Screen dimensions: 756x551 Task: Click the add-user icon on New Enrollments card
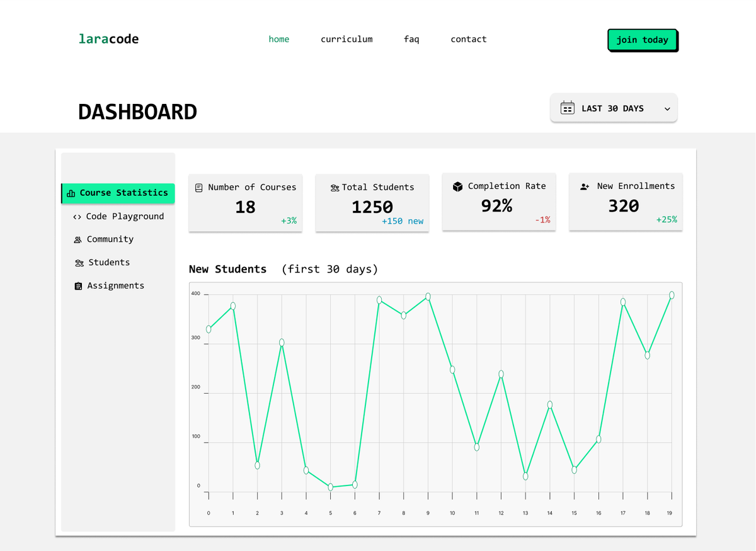point(585,186)
